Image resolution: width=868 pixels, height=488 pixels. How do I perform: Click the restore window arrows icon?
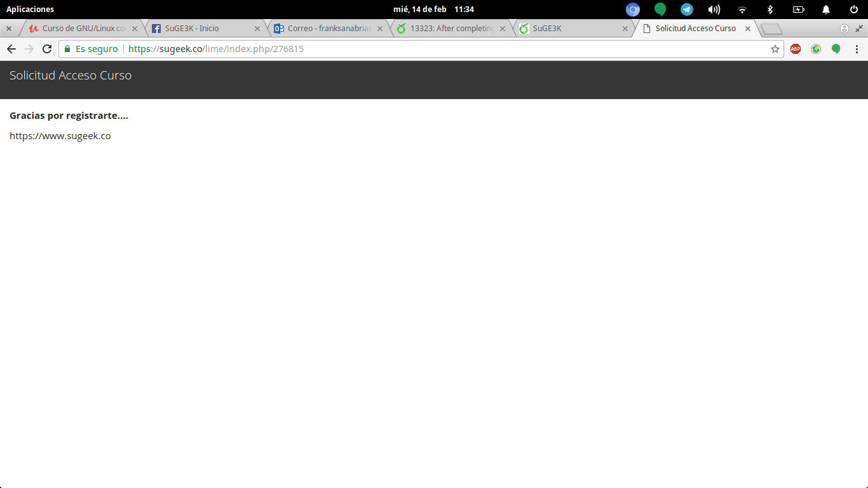click(x=859, y=29)
